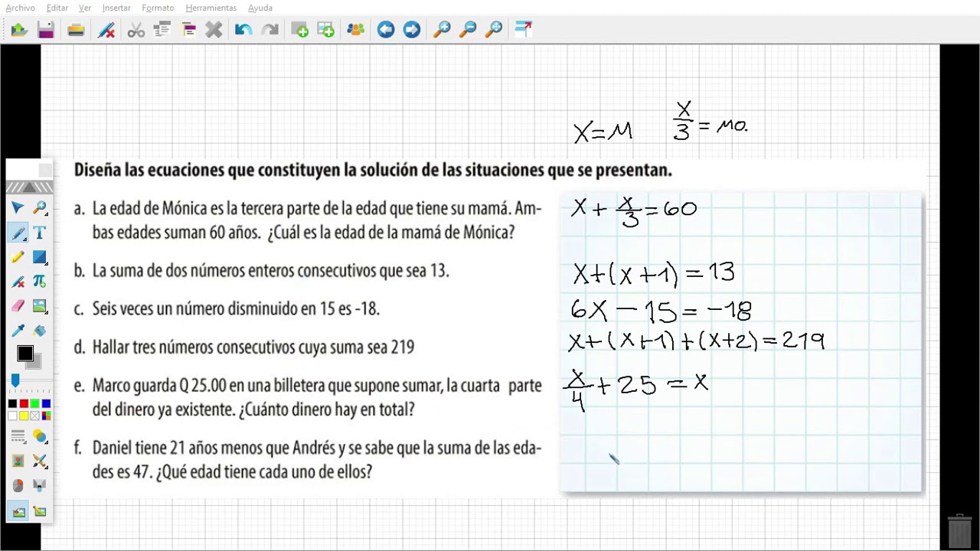Click the trash can on the page

click(959, 530)
